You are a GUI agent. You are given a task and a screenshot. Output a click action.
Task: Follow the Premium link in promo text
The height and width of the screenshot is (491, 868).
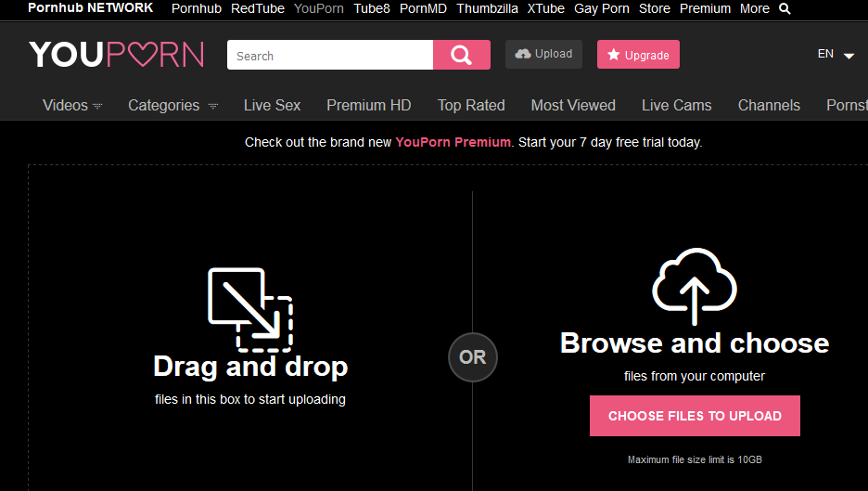pos(453,142)
